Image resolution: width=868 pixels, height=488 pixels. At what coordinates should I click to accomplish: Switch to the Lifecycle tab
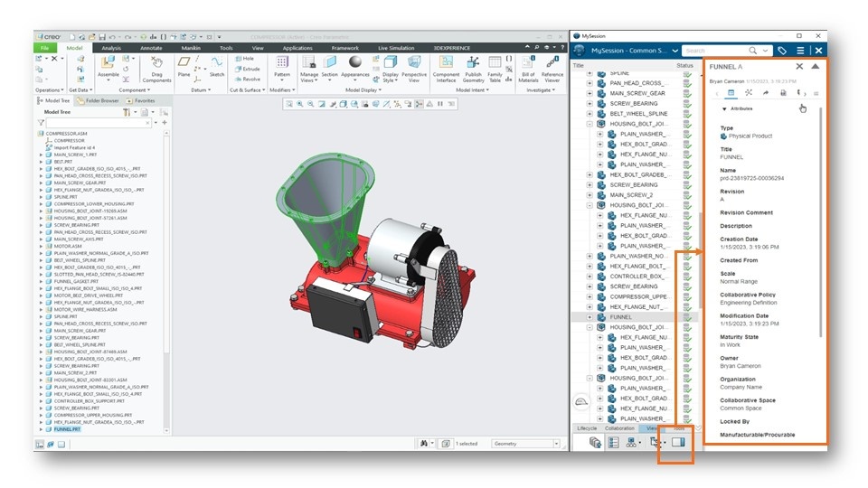pyautogui.click(x=587, y=428)
